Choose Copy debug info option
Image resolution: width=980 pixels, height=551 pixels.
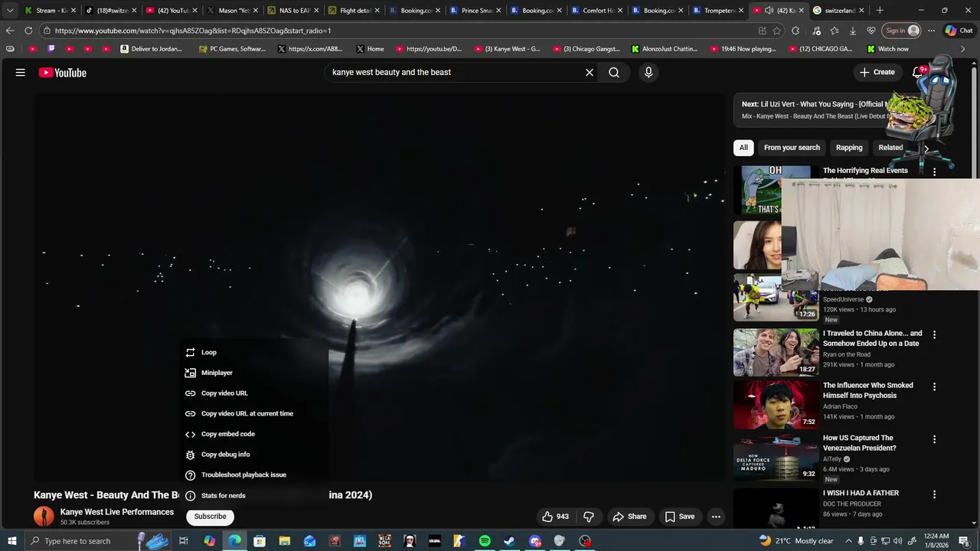[254, 455]
